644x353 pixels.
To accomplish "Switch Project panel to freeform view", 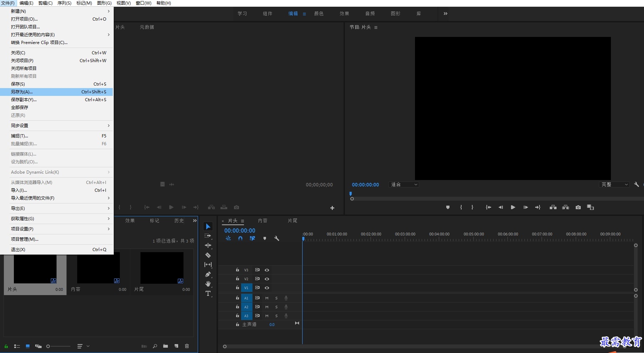I will (x=38, y=346).
